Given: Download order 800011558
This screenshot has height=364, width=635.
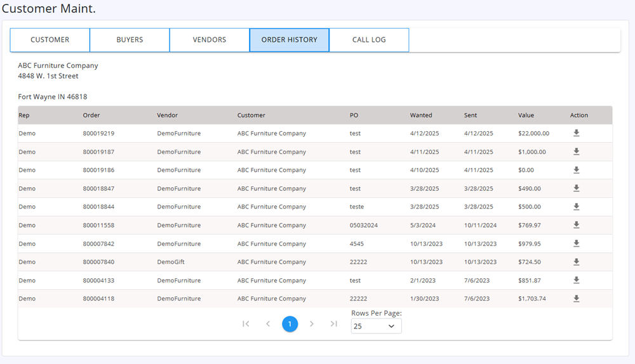Looking at the screenshot, I should [576, 225].
